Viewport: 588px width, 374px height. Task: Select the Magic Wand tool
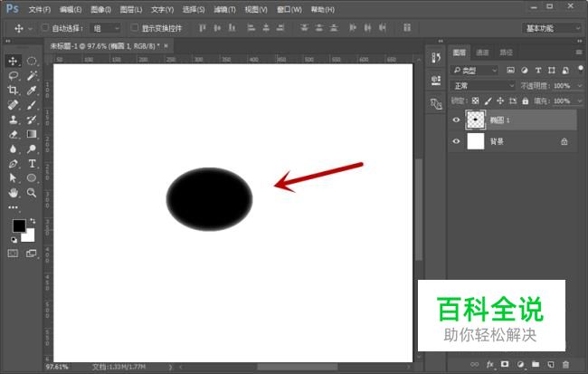32,76
